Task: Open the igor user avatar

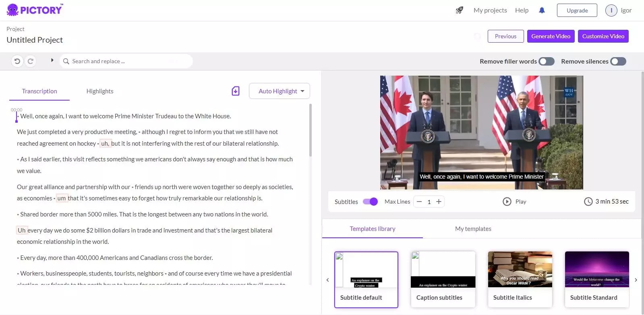Action: point(611,10)
